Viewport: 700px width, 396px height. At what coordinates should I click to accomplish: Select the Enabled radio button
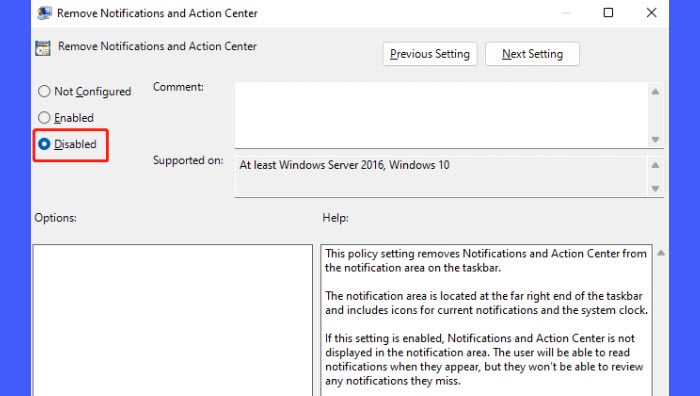[x=44, y=118]
